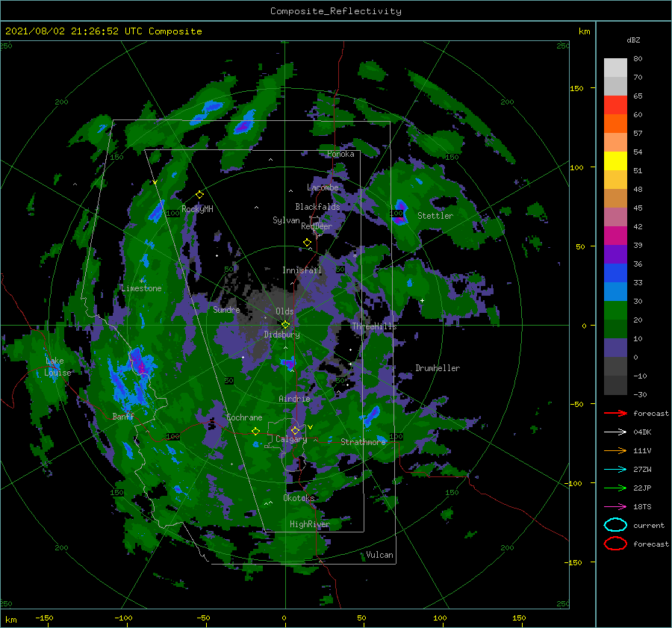Click the cyan 27ZW arrow icon
The height and width of the screenshot is (628, 672).
coord(615,470)
